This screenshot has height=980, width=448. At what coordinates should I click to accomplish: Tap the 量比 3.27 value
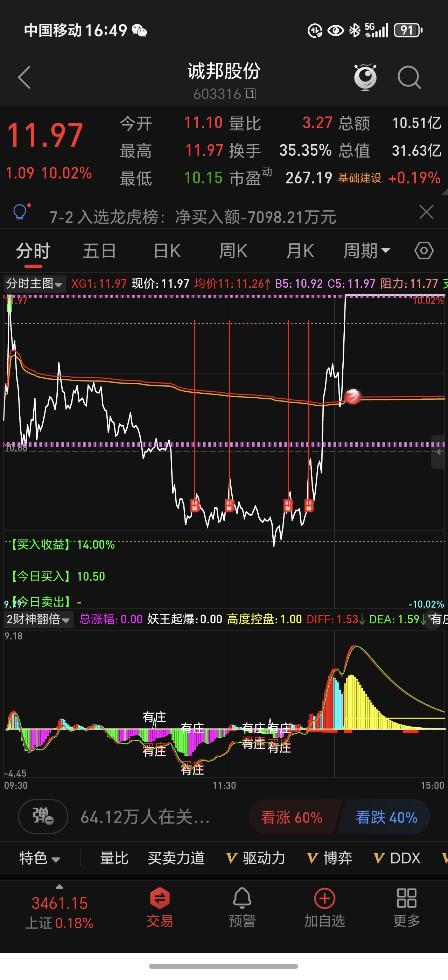pyautogui.click(x=317, y=123)
